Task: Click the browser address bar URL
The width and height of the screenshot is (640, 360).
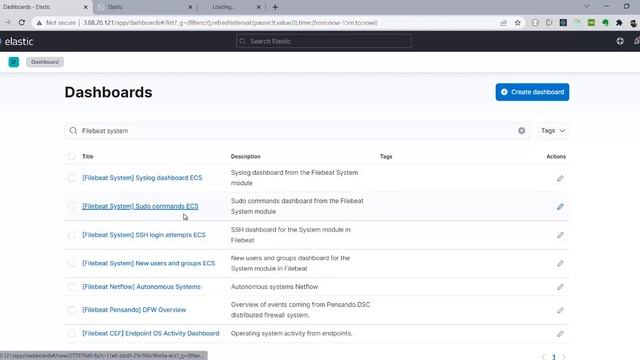Action: pos(230,23)
